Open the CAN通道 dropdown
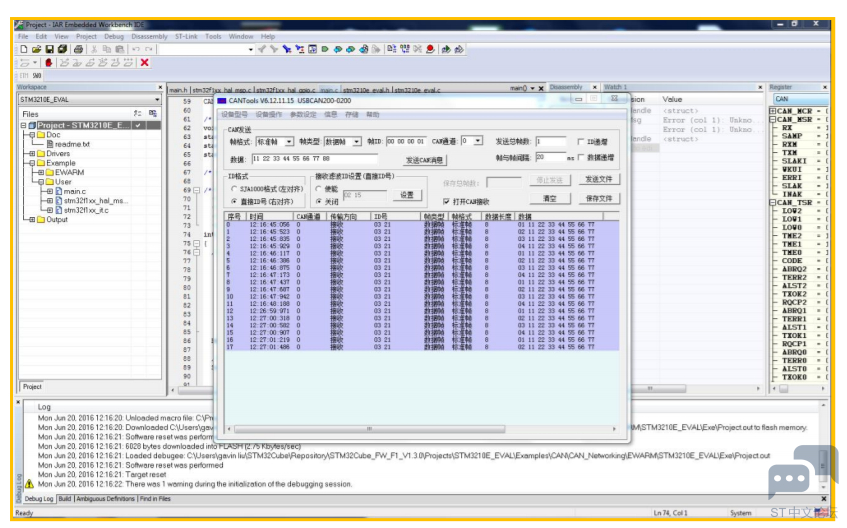This screenshot has width=847, height=528. point(478,141)
